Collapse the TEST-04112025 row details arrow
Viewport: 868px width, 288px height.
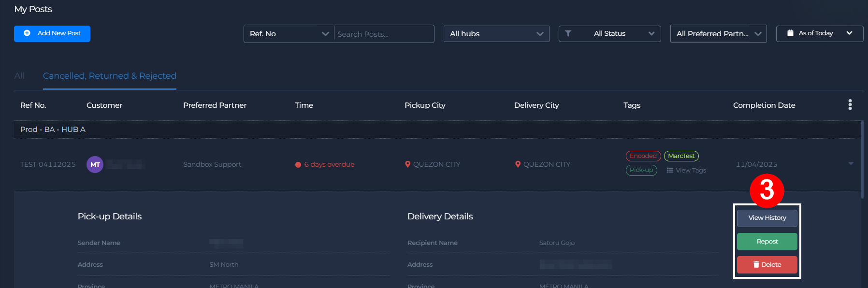[x=851, y=164]
